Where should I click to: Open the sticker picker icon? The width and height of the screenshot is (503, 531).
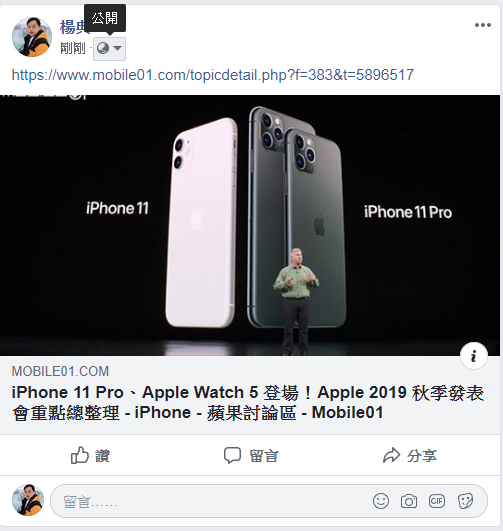465,501
